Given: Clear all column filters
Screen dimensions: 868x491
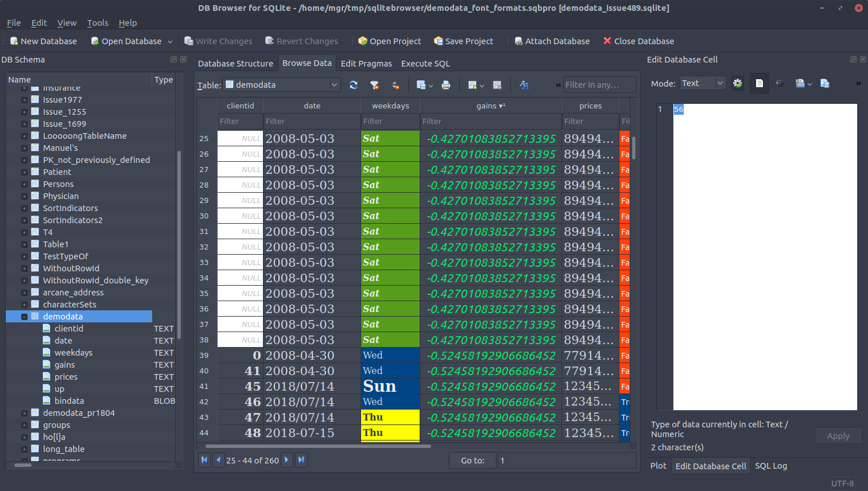Looking at the screenshot, I should tap(374, 84).
